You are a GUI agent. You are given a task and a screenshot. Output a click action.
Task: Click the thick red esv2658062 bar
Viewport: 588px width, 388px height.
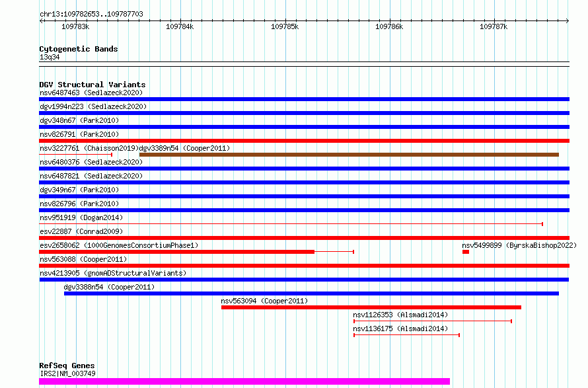pos(176,252)
